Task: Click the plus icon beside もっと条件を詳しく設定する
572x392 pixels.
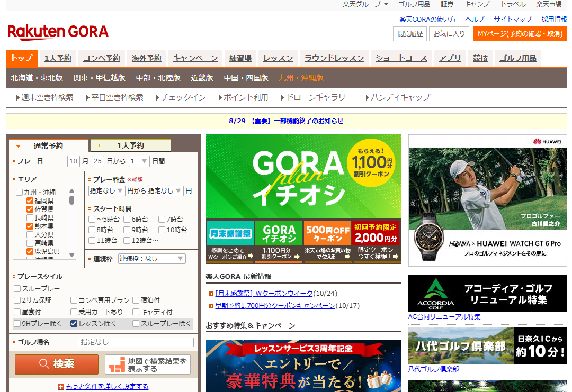Action: (61, 387)
